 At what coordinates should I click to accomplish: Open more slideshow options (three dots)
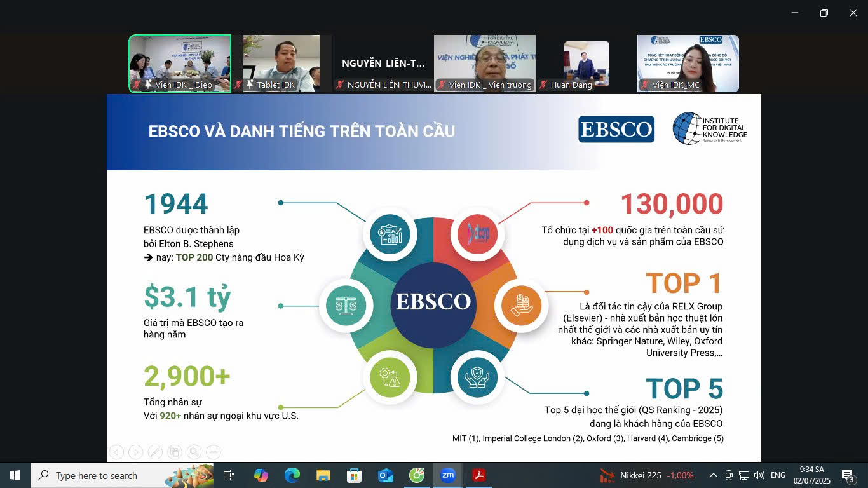tap(214, 452)
